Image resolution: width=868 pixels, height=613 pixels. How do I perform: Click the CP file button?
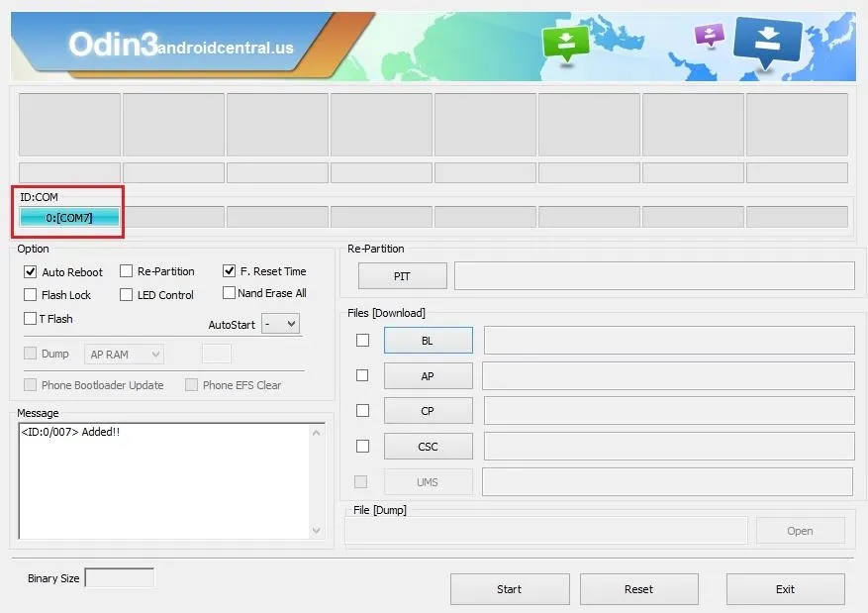429,411
